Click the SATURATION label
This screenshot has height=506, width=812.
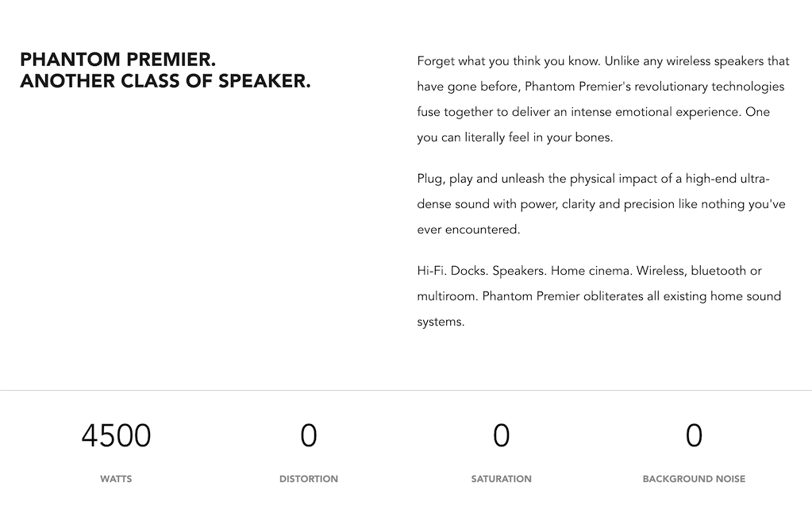point(501,479)
